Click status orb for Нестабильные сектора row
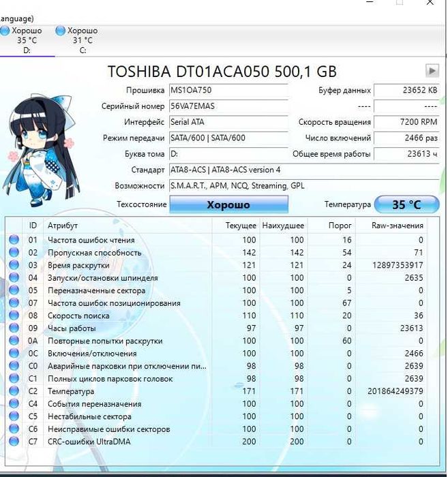This screenshot has height=477, width=448. click(x=14, y=416)
